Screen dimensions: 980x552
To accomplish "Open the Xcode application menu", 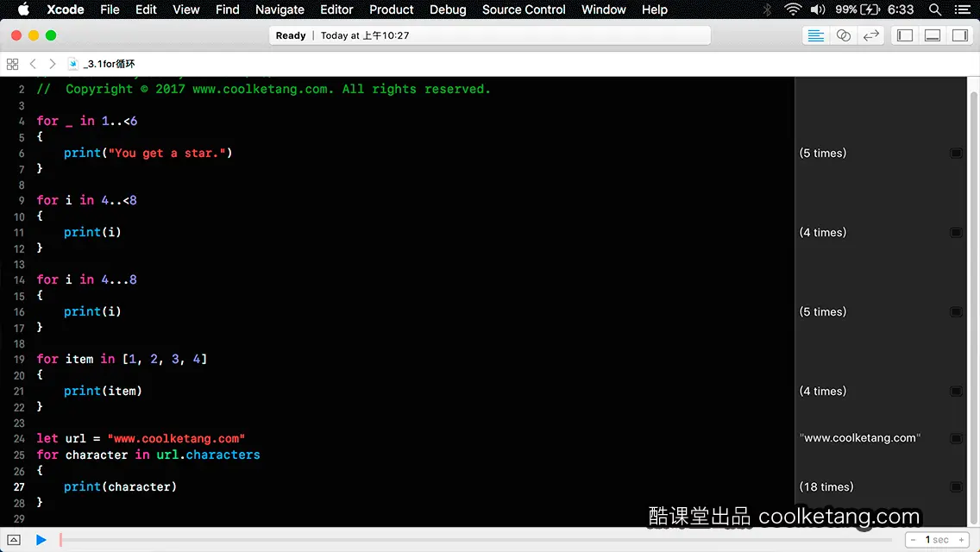I will pos(65,9).
